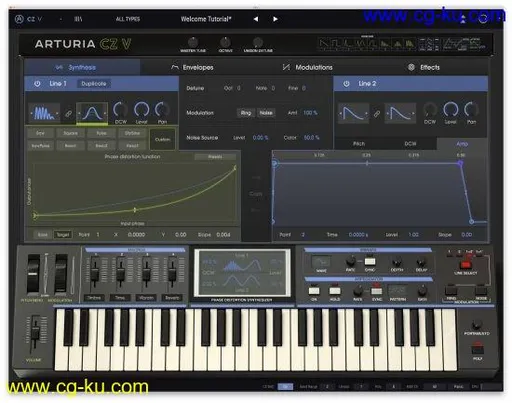Select the Target mode button
Image resolution: width=512 pixels, height=403 pixels.
point(63,235)
